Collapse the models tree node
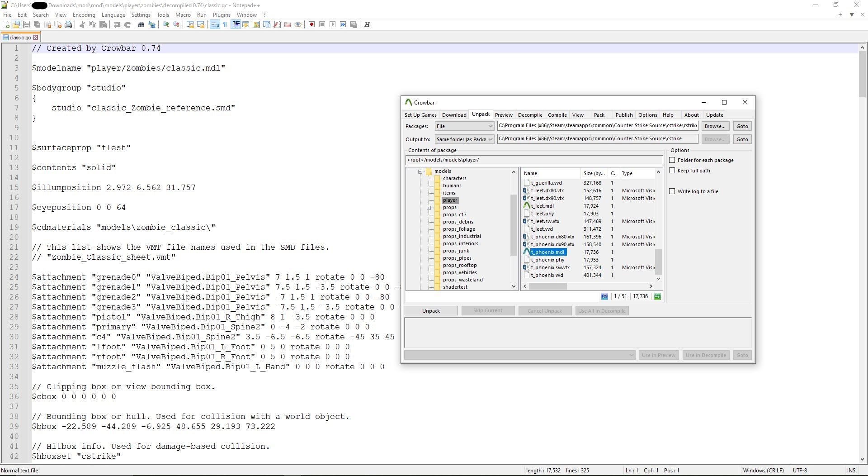 tap(420, 171)
